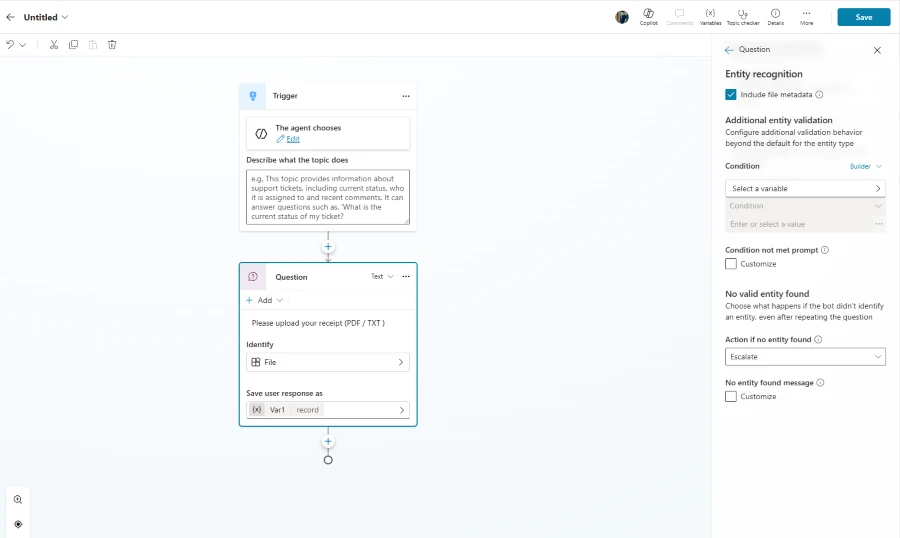Click the Cut scissors icon
The image size is (900, 538).
coord(54,45)
